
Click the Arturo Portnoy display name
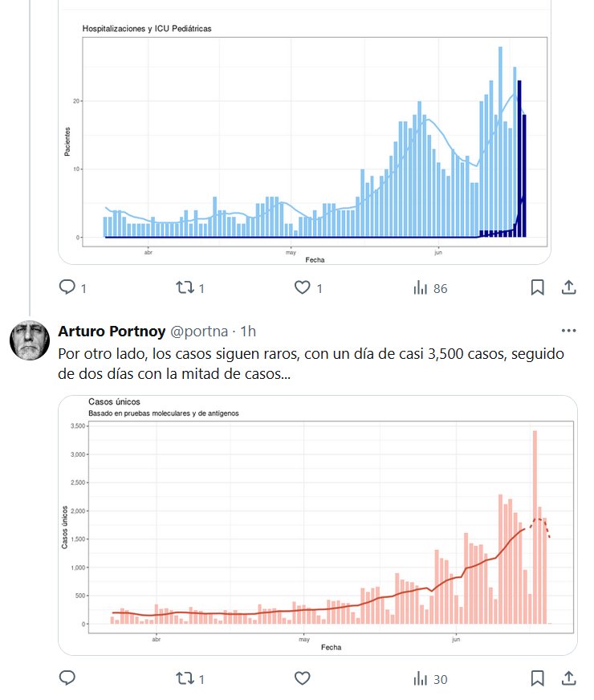coord(112,331)
